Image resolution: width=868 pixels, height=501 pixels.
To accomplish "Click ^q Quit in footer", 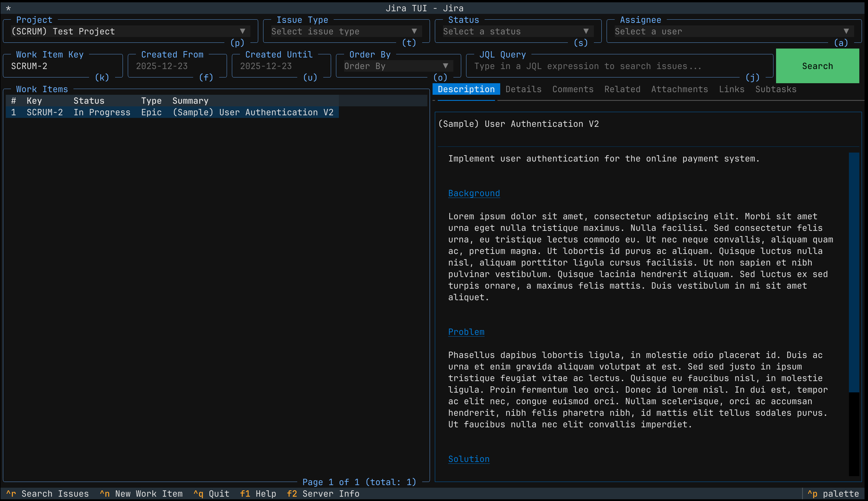I will (211, 494).
